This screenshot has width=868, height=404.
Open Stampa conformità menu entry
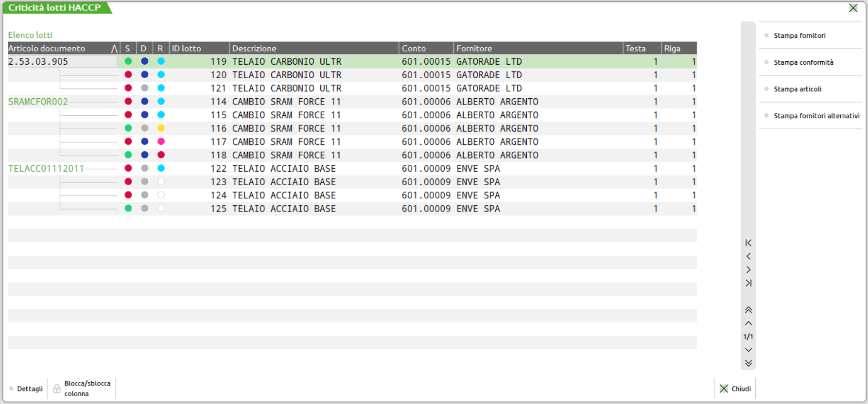803,62
